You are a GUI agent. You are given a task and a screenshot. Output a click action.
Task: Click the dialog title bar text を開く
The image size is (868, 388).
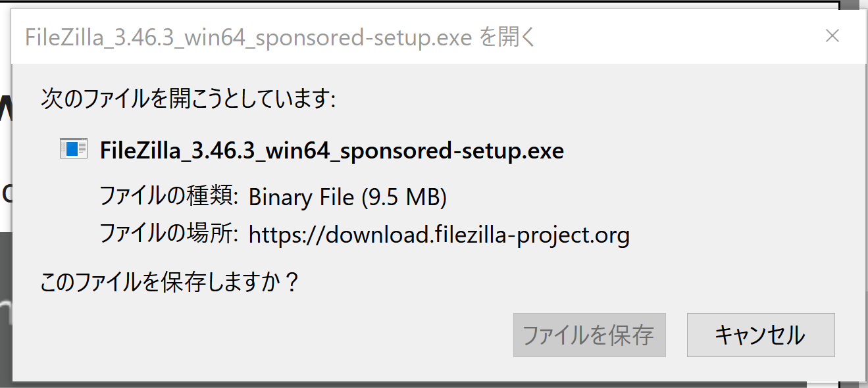pyautogui.click(x=507, y=37)
